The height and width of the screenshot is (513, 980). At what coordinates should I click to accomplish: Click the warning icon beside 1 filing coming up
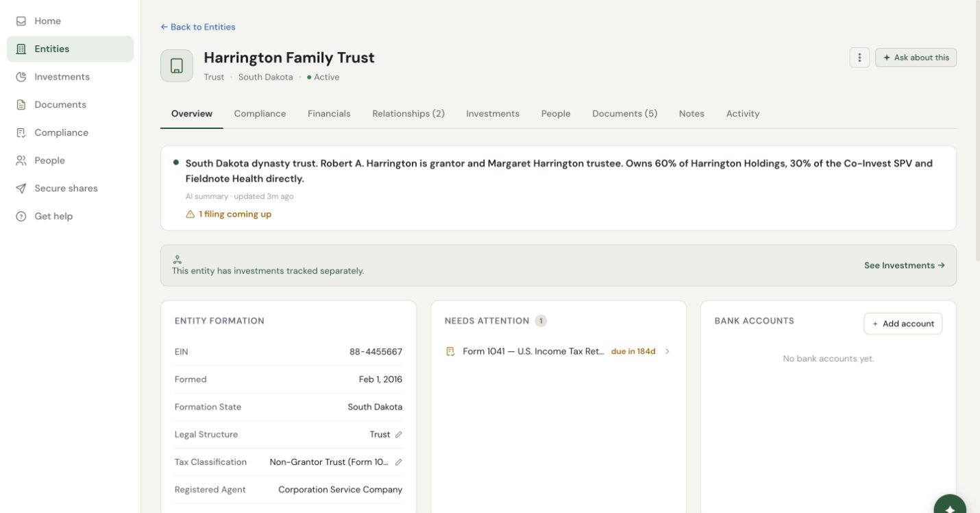pos(191,215)
